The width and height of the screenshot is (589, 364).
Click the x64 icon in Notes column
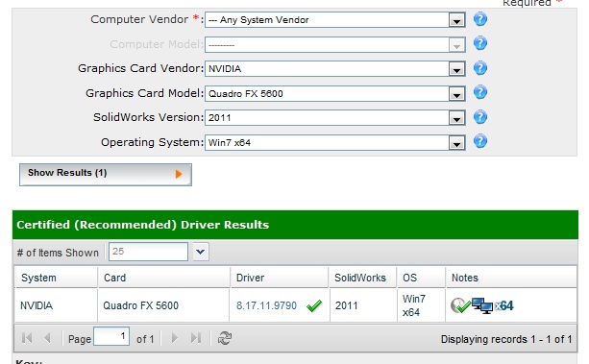(x=503, y=305)
